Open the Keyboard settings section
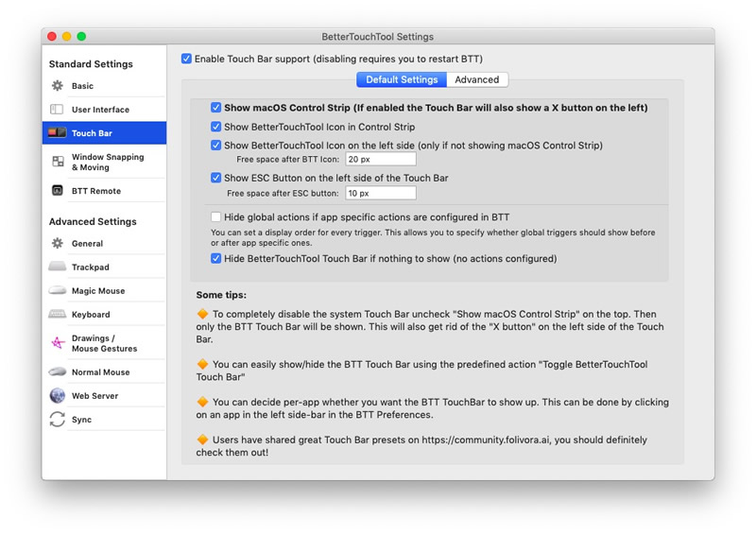Image resolution: width=756 pixels, height=535 pixels. [104, 314]
